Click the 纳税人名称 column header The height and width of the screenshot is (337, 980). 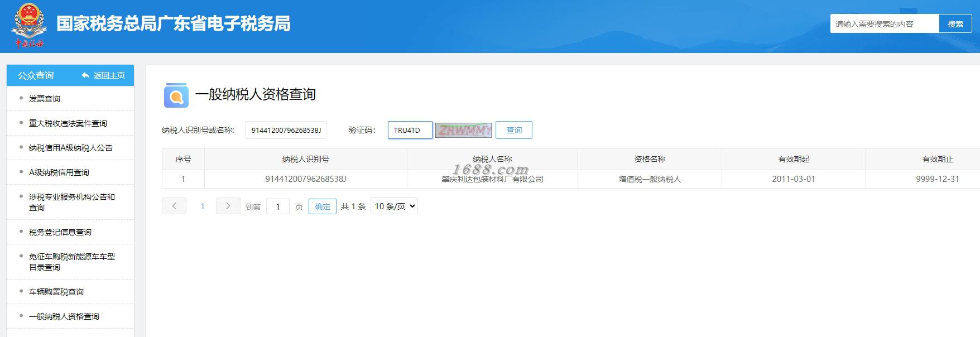[492, 159]
